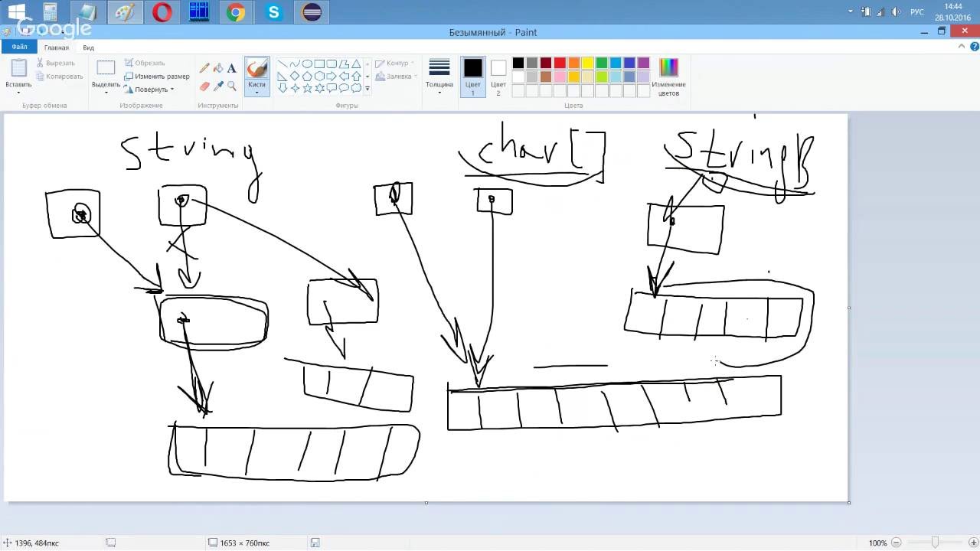Expand the Вставить dropdown arrow
Screen dimensions: 980x551
18,93
